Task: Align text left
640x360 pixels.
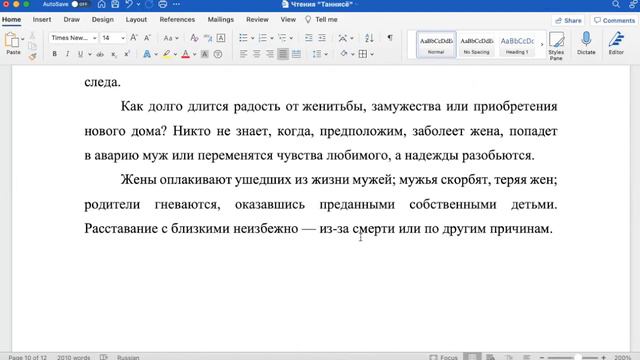Action: coord(243,54)
